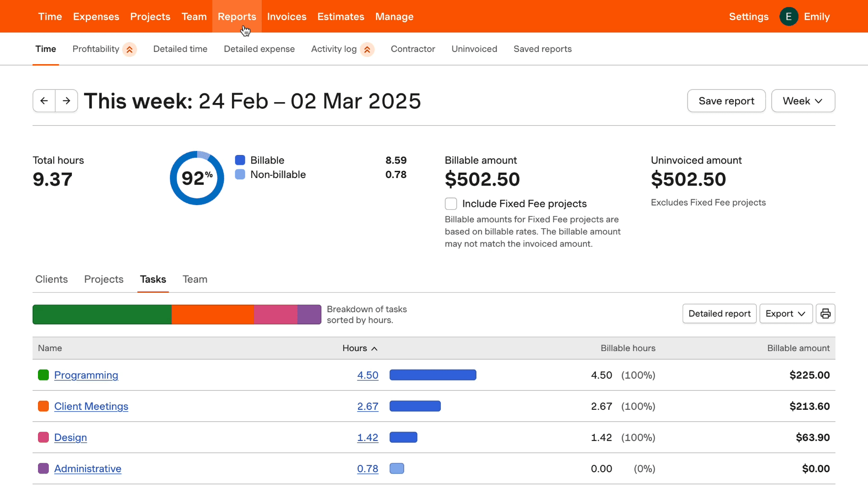Click the Non-billable legend square
The image size is (868, 488).
pos(240,174)
